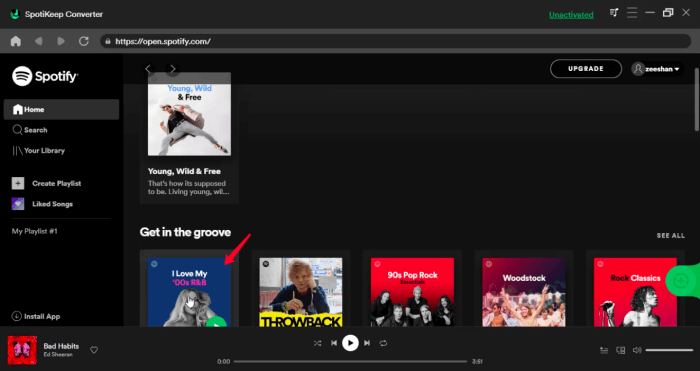This screenshot has width=700, height=371.
Task: Open the Rock Classics playlist cover
Action: [635, 292]
